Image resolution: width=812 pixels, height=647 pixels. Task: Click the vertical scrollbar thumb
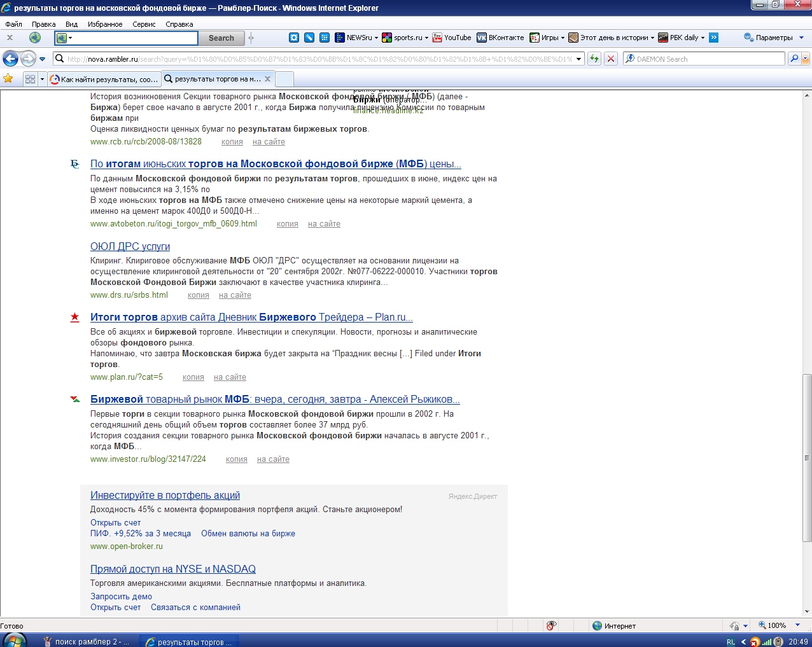(x=807, y=458)
